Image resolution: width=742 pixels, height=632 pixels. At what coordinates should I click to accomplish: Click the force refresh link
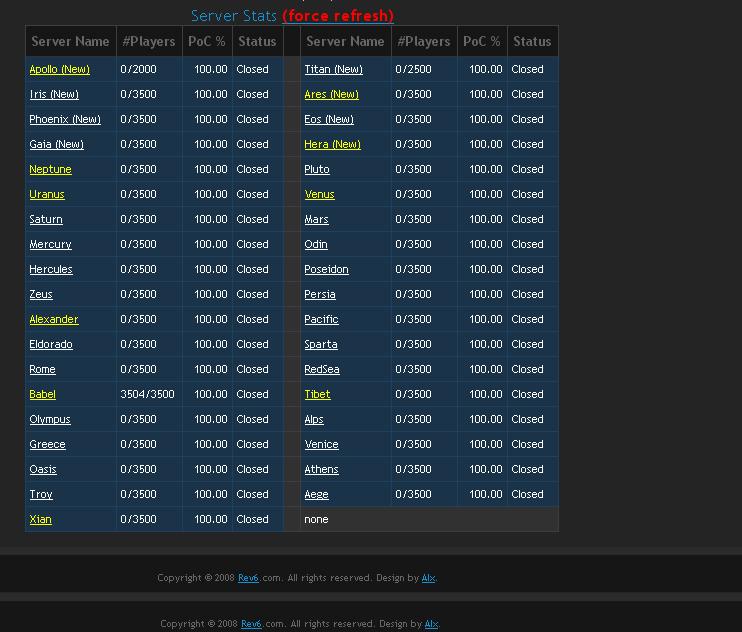point(338,16)
